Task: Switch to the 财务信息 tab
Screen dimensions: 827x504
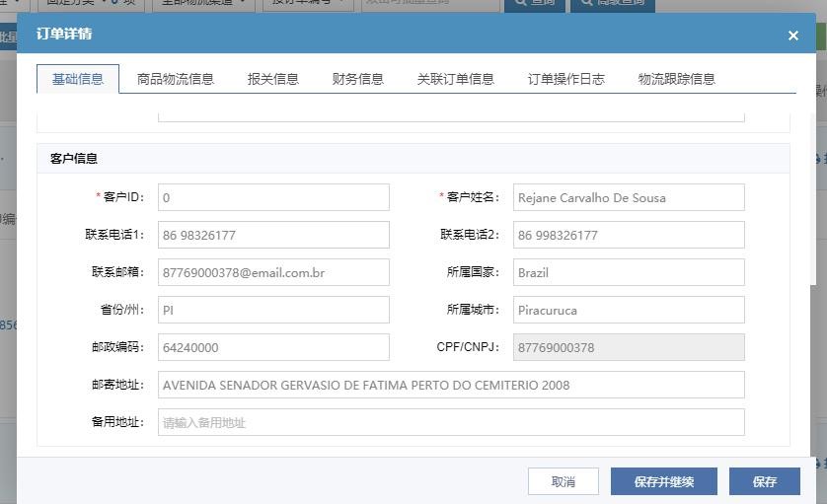Action: click(358, 79)
